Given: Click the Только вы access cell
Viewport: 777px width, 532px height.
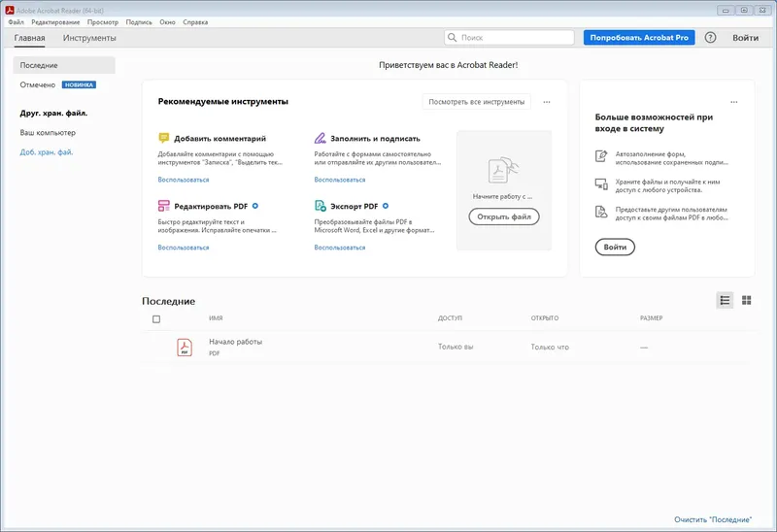Looking at the screenshot, I should 456,347.
